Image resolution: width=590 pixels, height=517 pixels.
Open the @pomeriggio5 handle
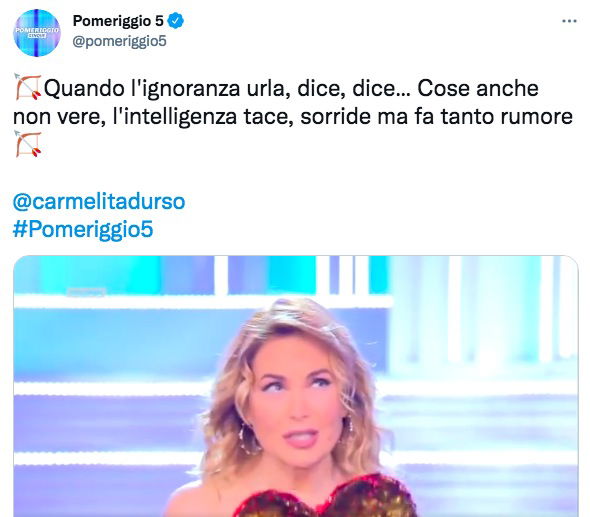pyautogui.click(x=119, y=41)
